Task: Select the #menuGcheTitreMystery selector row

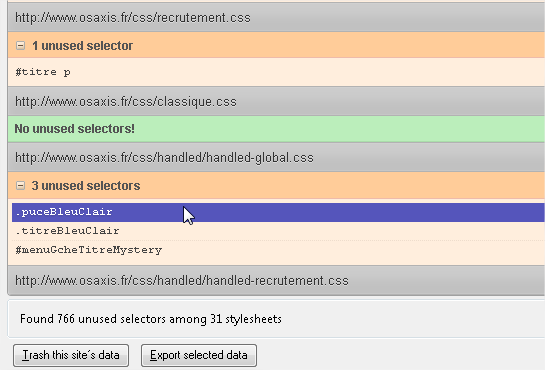Action: point(278,250)
